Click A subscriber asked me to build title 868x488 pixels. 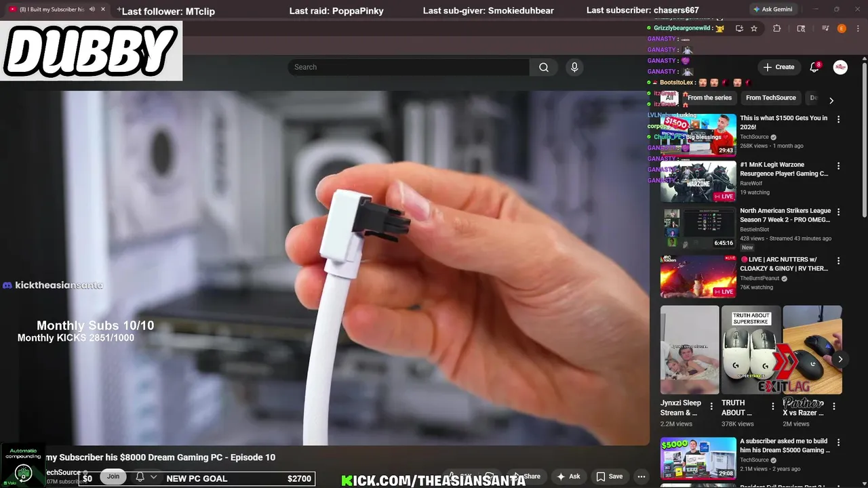point(784,445)
